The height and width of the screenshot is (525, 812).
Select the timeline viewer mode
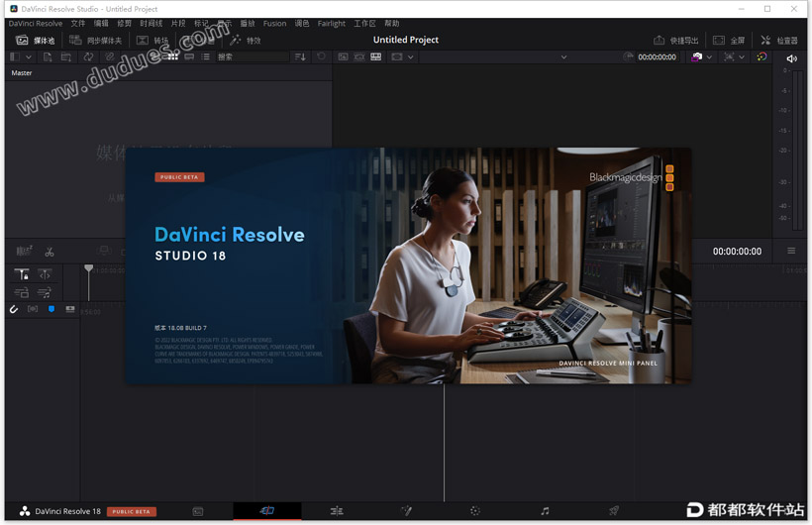click(x=376, y=57)
